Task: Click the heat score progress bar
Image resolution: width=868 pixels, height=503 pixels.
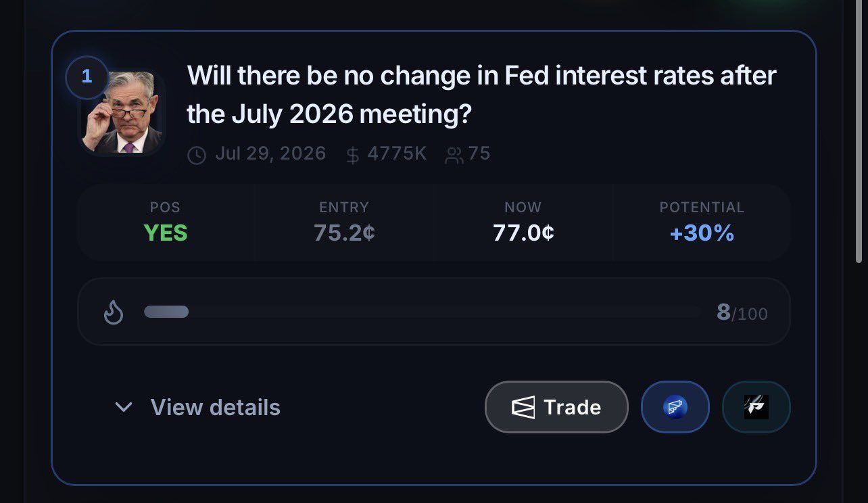Action: click(422, 312)
